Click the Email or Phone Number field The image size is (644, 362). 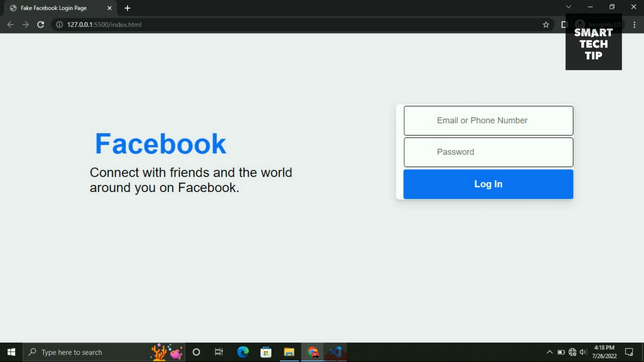click(x=488, y=121)
